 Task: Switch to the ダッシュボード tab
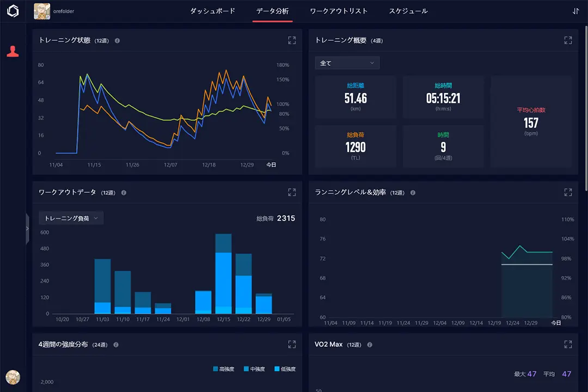(x=212, y=11)
